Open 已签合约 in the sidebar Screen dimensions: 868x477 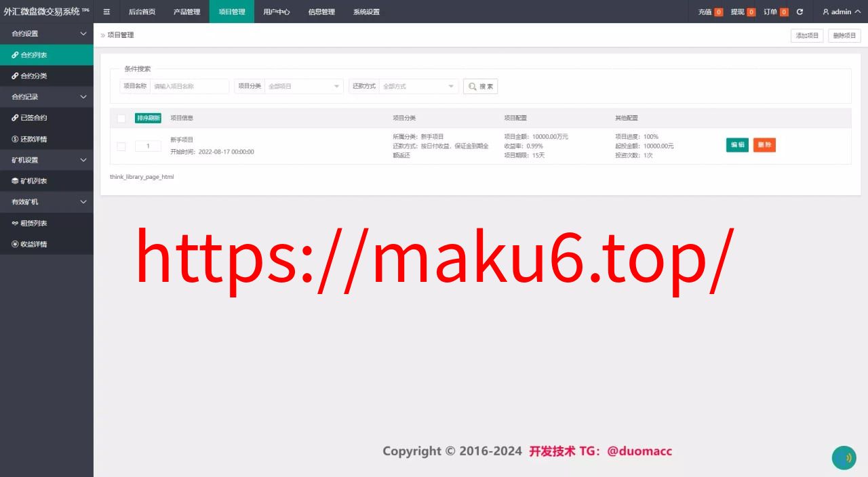coord(47,118)
